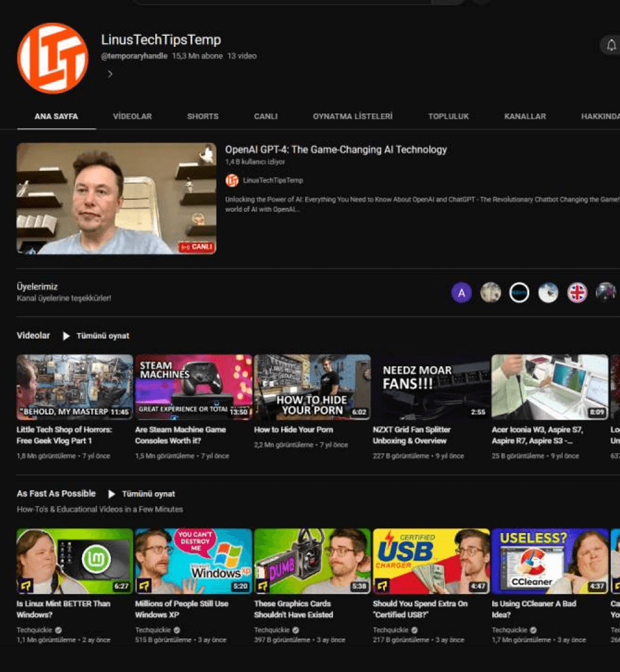Open the SHORTS tab
This screenshot has height=672, width=620.
pos(203,116)
